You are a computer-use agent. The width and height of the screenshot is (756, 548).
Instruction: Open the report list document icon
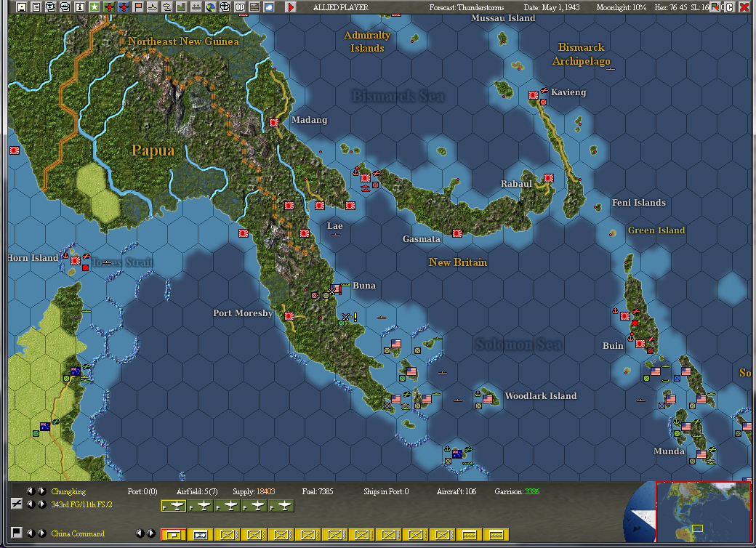(36, 7)
